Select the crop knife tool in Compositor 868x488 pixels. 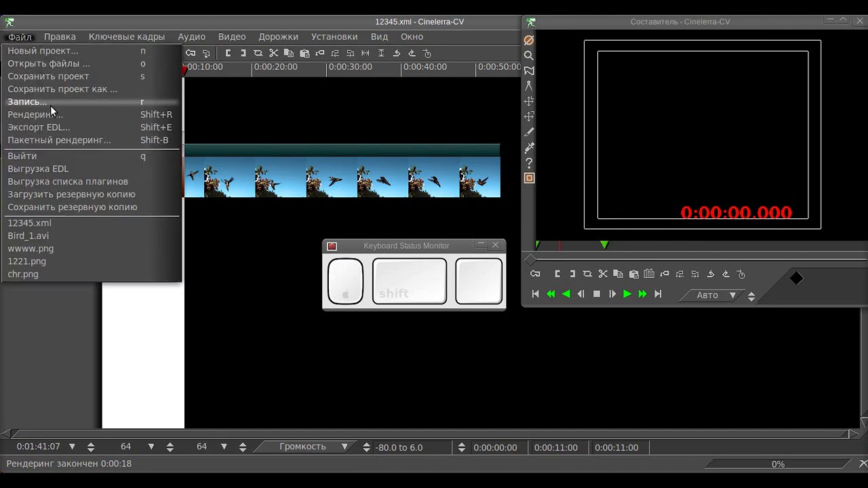click(529, 132)
